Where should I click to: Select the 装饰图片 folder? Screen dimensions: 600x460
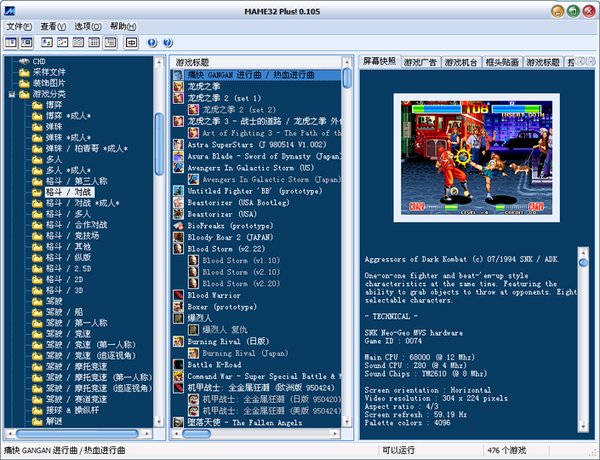click(49, 83)
